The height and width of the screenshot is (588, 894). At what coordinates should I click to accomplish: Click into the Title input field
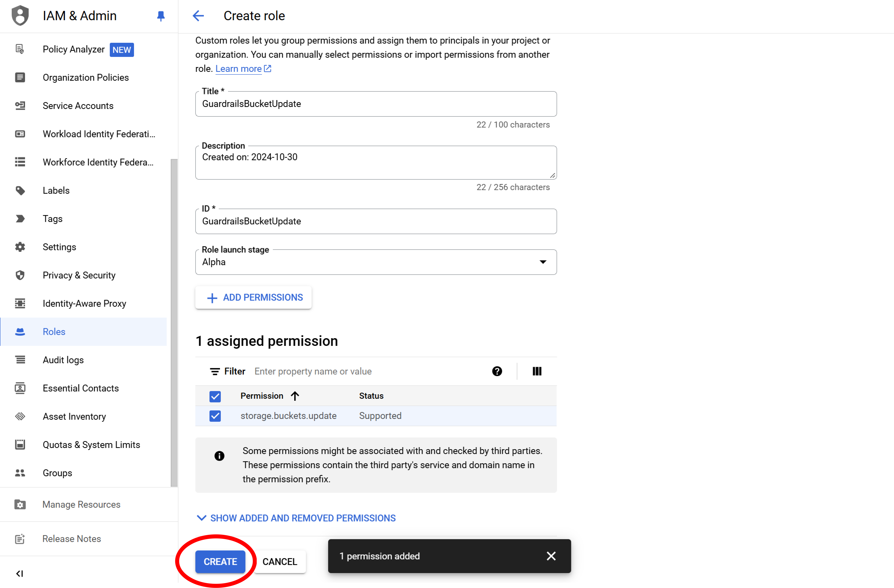pos(376,104)
